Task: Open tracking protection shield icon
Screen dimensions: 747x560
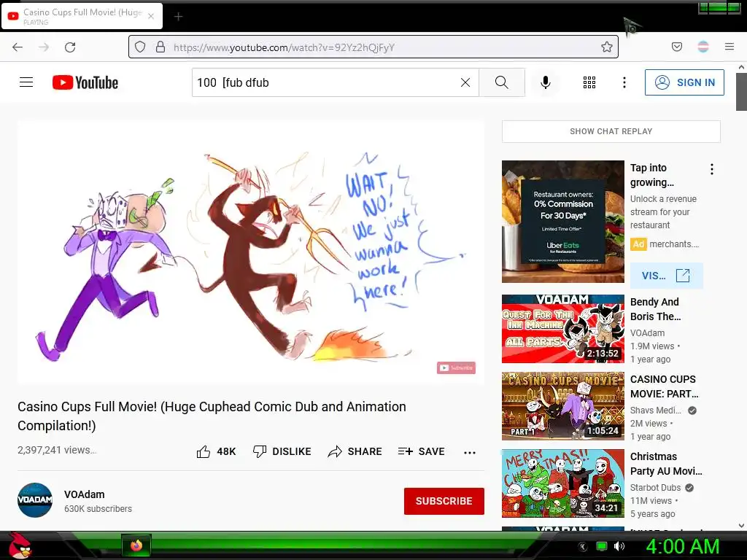Action: 140,47
